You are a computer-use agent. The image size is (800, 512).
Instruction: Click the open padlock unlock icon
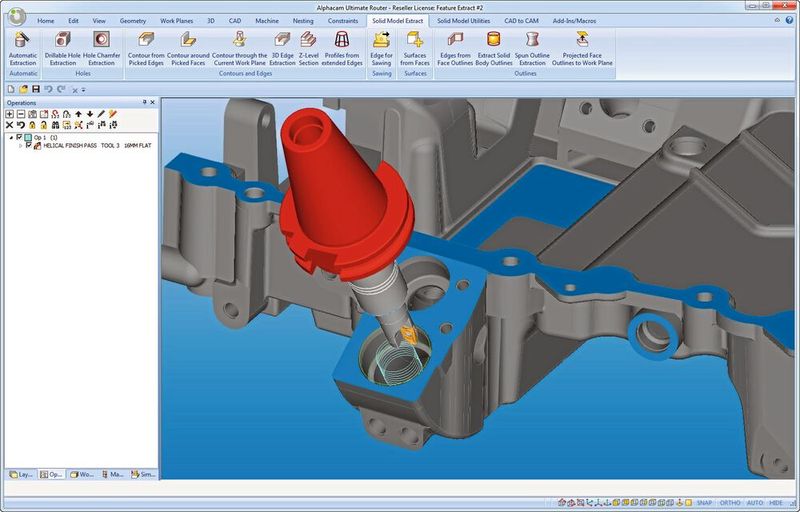[x=44, y=125]
